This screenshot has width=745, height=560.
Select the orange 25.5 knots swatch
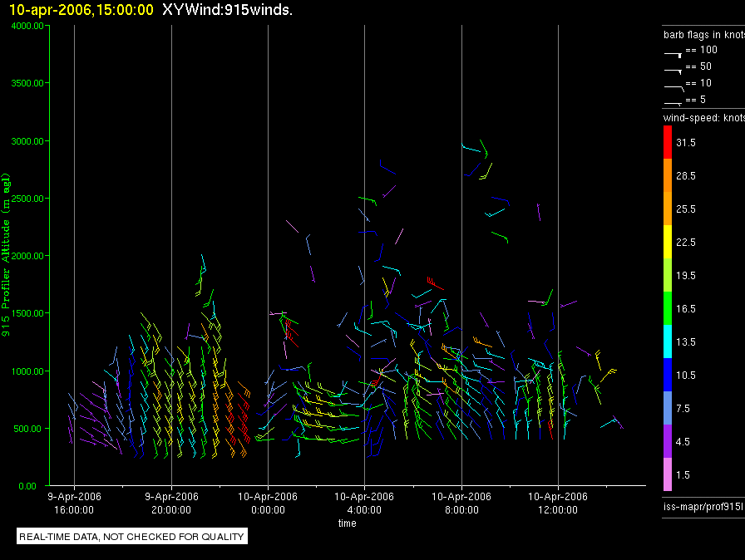coord(668,209)
